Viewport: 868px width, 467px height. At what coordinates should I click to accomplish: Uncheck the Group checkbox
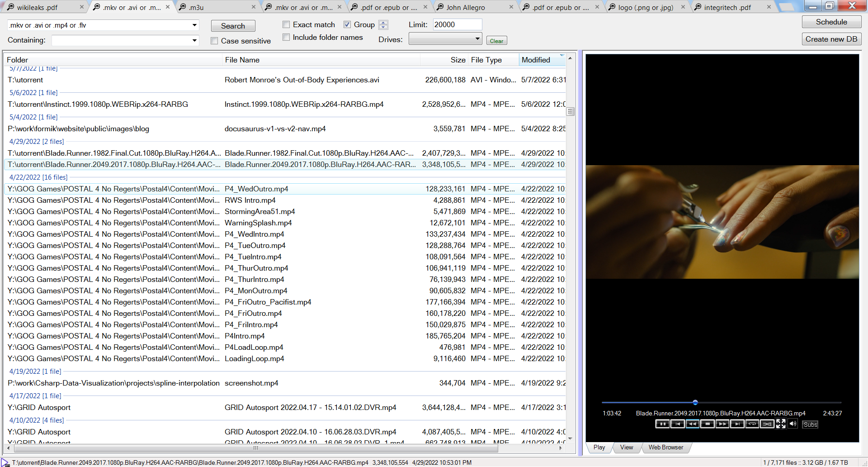[x=347, y=24]
